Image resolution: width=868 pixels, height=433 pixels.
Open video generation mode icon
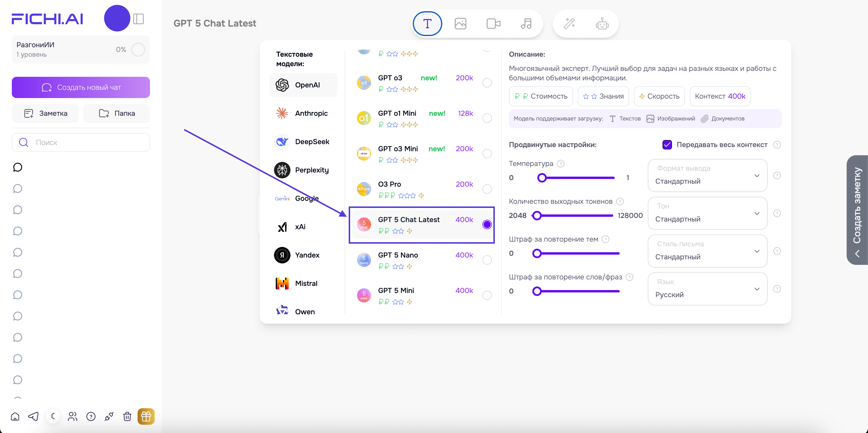(493, 24)
